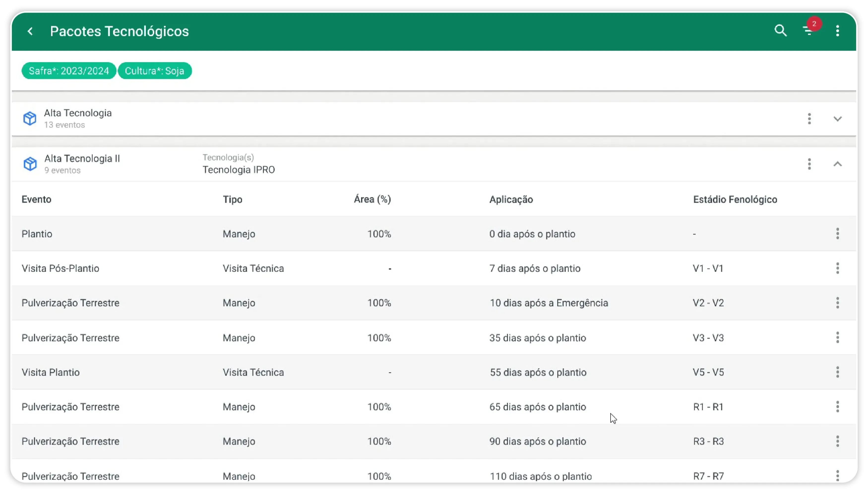Click the Alta Tecnologia II package title
Image resolution: width=868 pixels, height=496 pixels.
tap(82, 158)
